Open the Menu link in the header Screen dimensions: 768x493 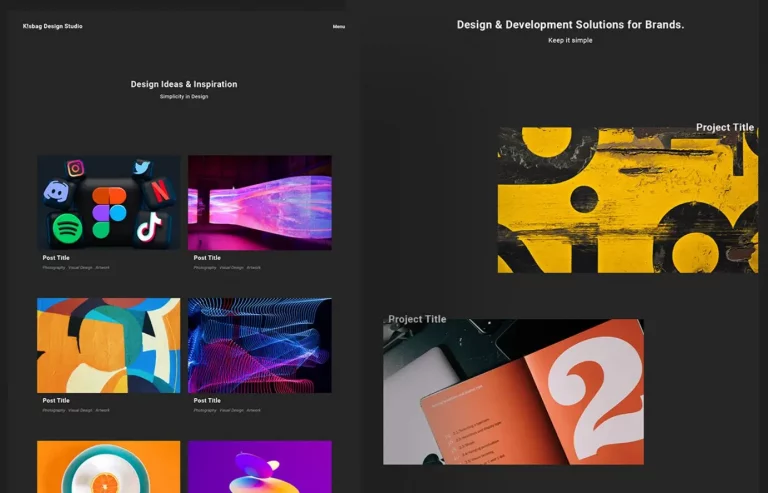(x=339, y=26)
